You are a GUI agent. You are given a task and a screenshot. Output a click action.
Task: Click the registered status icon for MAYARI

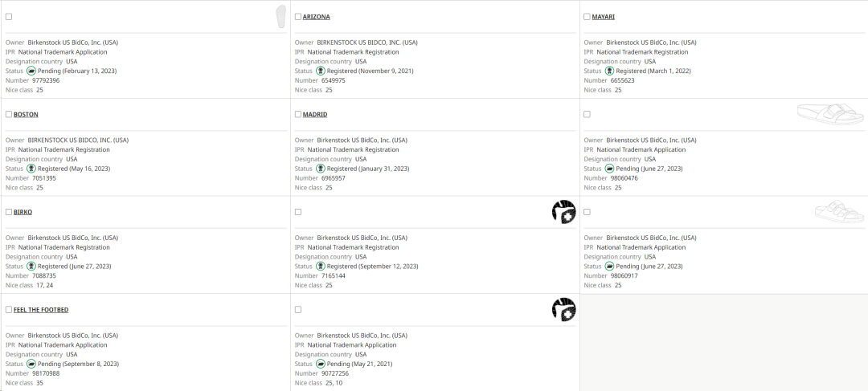click(x=609, y=71)
